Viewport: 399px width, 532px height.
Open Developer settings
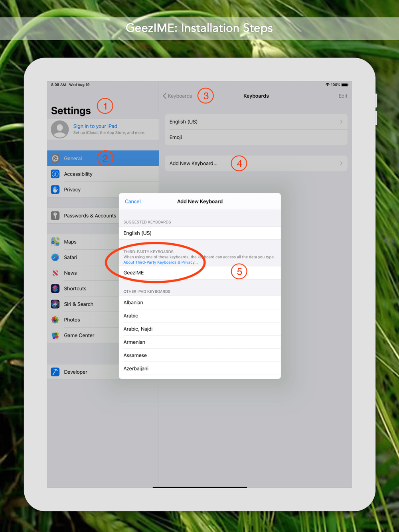pyautogui.click(x=83, y=372)
